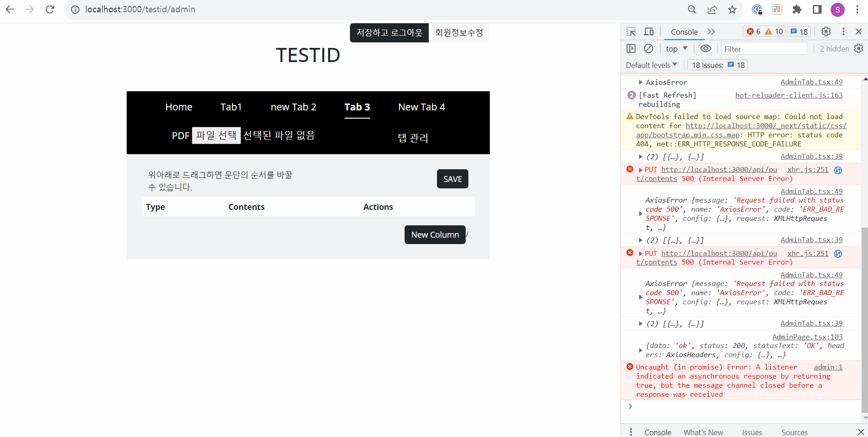Click the browser address bar URL
This screenshot has width=868, height=437.
pyautogui.click(x=140, y=10)
